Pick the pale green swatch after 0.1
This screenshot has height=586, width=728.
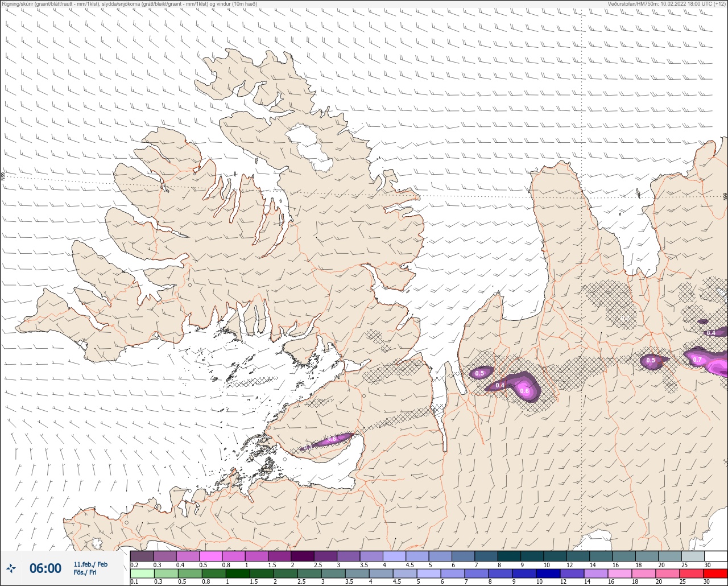click(142, 573)
